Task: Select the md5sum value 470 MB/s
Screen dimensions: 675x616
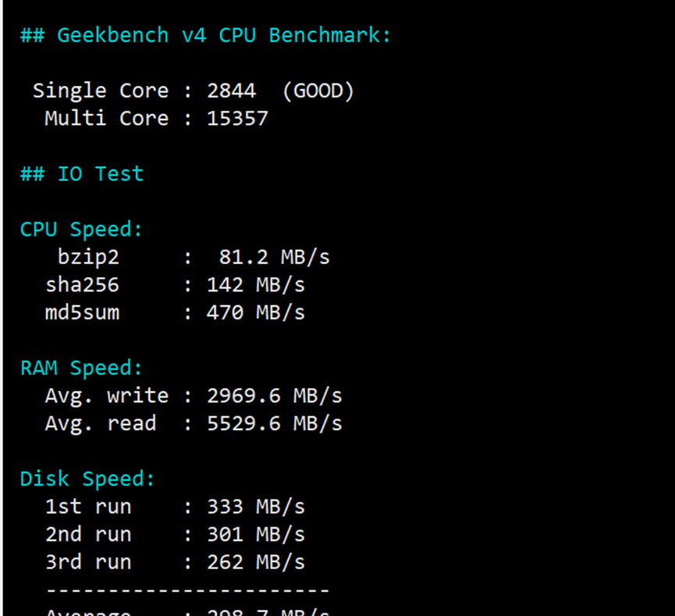Action: [x=256, y=313]
